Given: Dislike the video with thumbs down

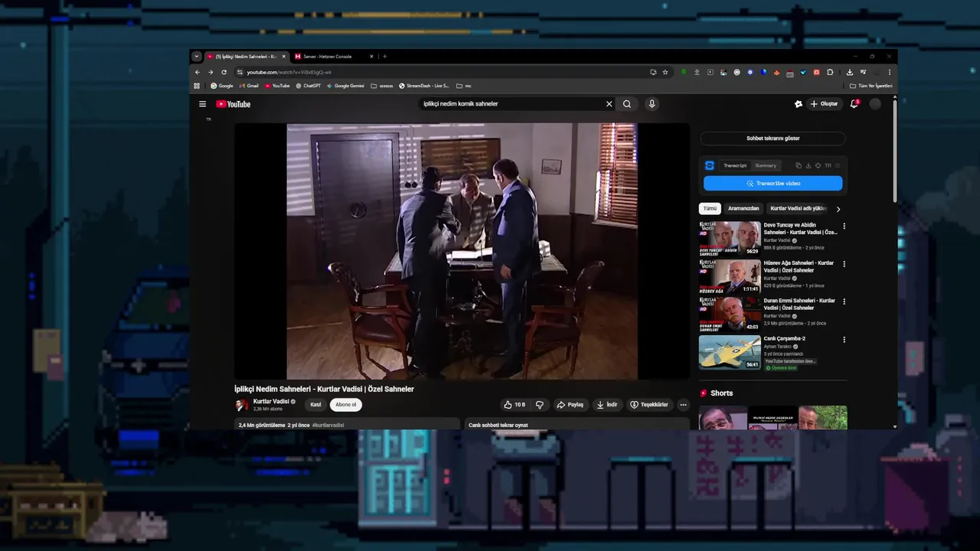Looking at the screenshot, I should pos(540,405).
